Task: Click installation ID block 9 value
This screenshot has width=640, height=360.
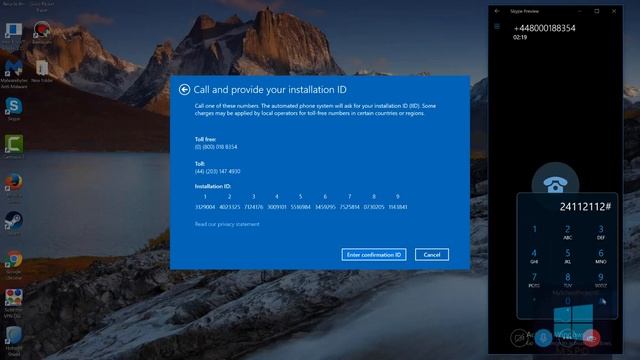Action: tap(398, 207)
